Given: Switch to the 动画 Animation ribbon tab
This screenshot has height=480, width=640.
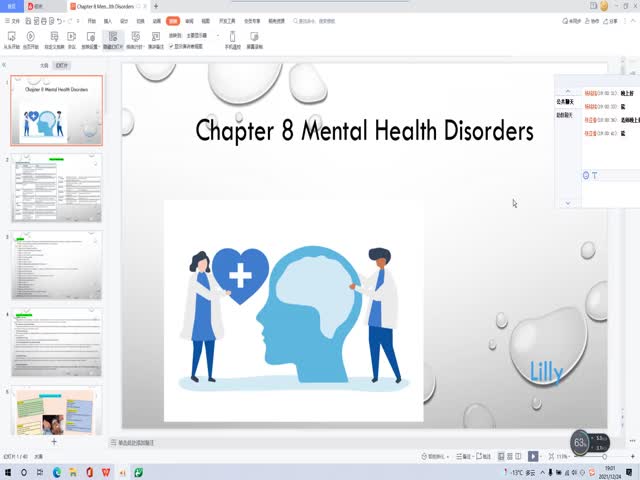Looking at the screenshot, I should pyautogui.click(x=157, y=21).
